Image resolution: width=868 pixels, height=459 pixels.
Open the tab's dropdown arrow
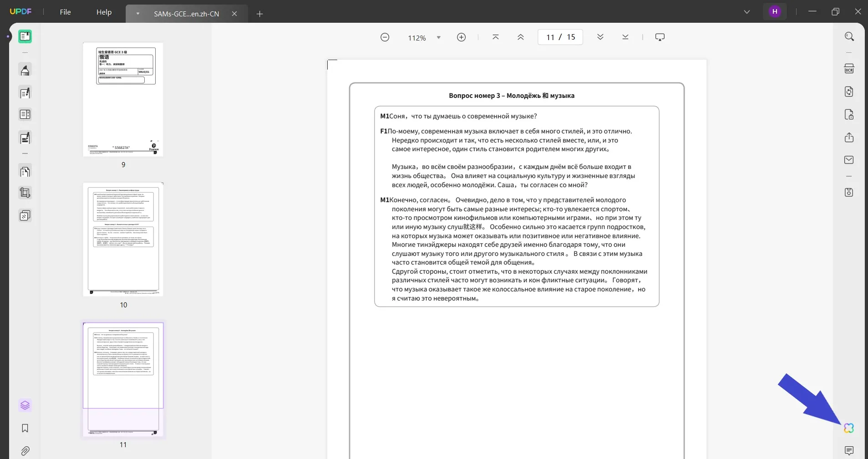pos(137,14)
